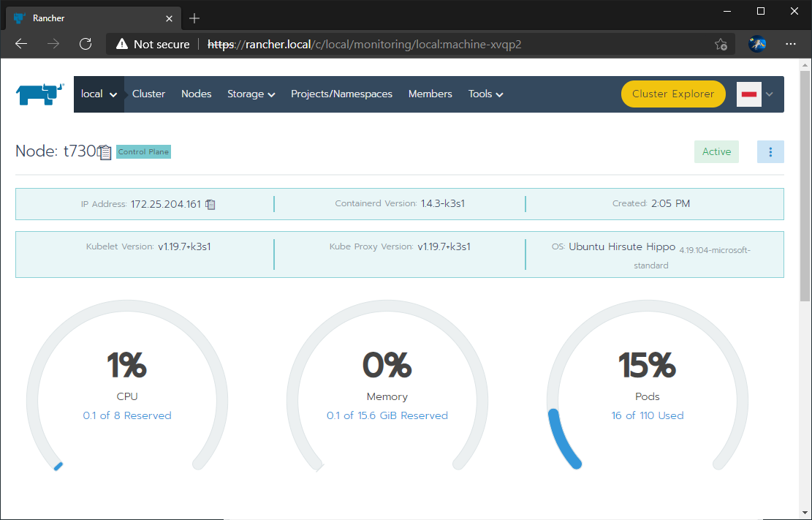The image size is (812, 520).
Task: Copy the IP address 172.25.204.161
Action: (210, 204)
